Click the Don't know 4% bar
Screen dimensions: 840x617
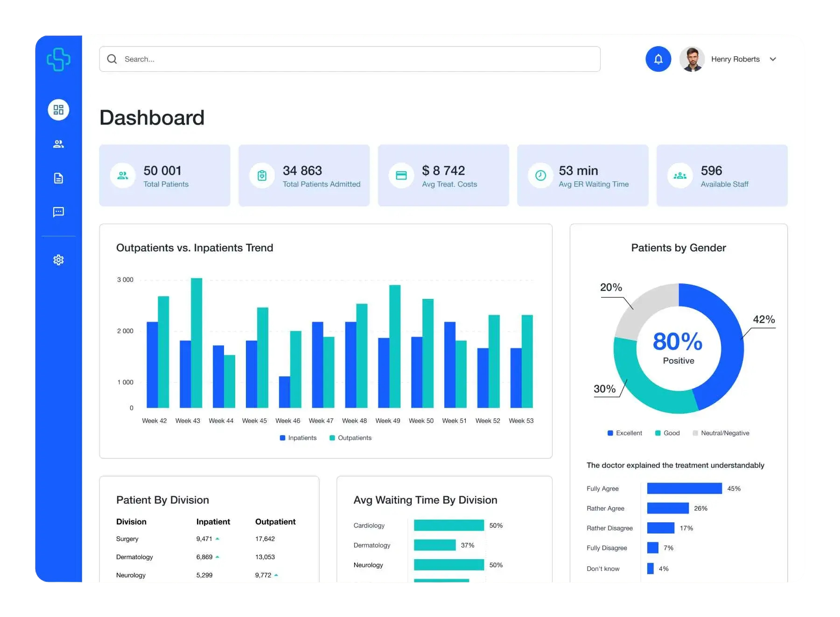tap(650, 568)
